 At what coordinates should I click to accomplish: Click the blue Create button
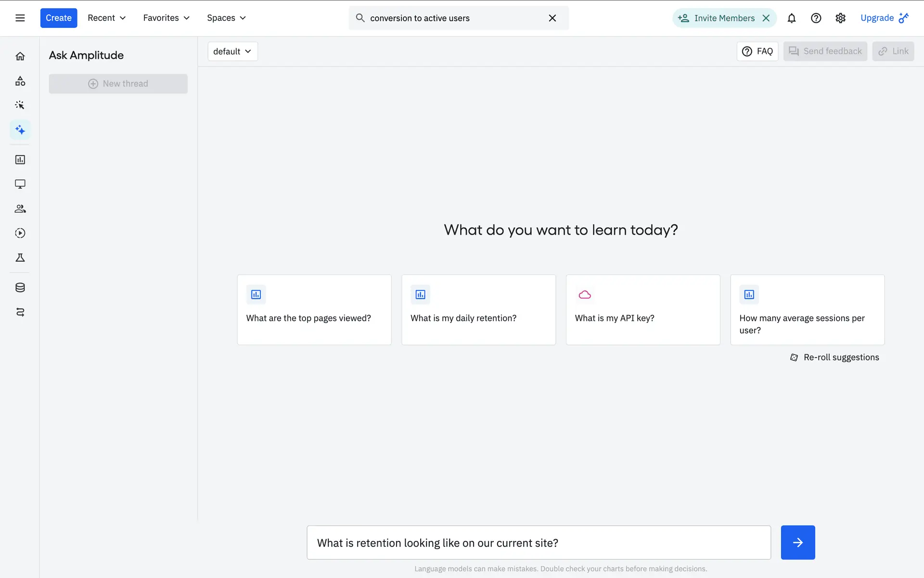tap(58, 18)
